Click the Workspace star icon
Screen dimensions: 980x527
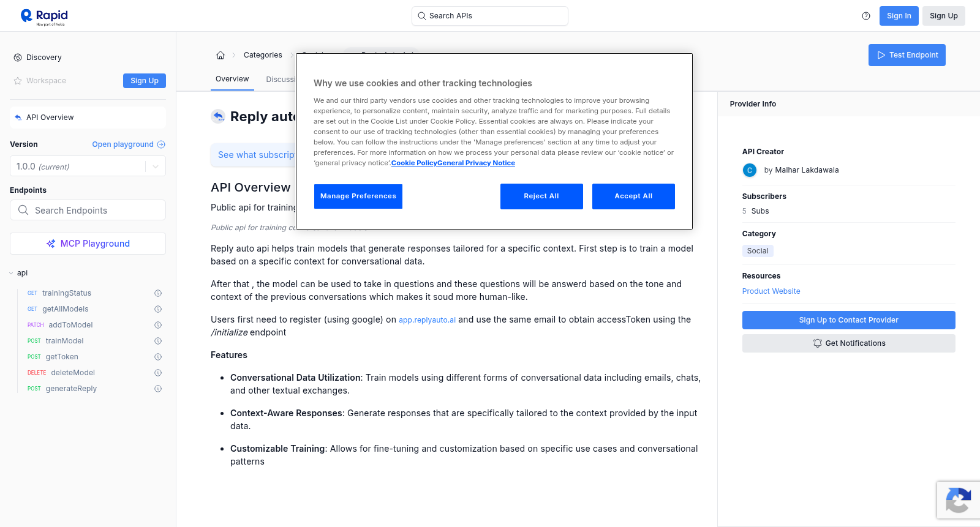(x=18, y=81)
